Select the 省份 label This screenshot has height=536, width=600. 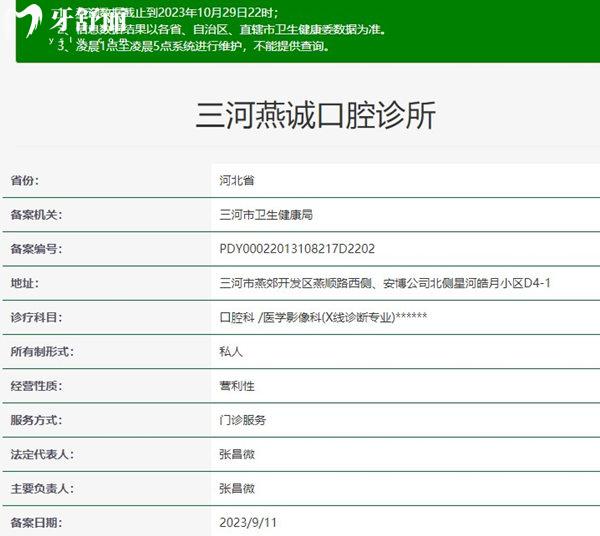coord(25,180)
